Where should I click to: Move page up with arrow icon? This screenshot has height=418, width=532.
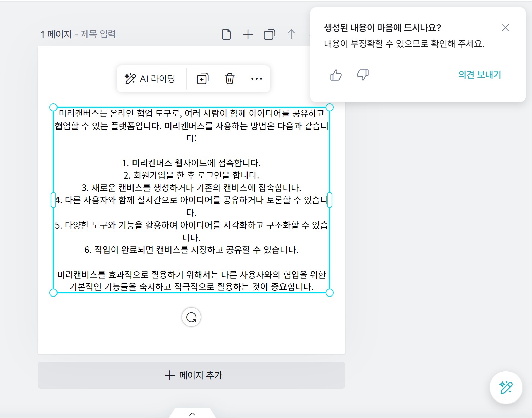pyautogui.click(x=291, y=34)
